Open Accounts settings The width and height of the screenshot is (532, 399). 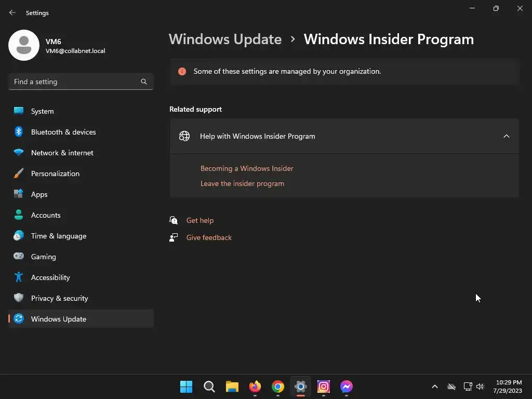pos(81,215)
